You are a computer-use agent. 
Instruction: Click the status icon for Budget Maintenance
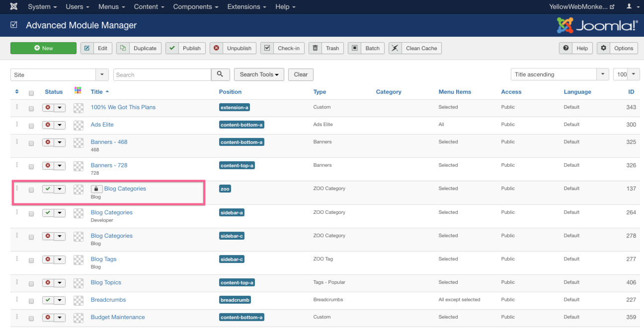[48, 318]
